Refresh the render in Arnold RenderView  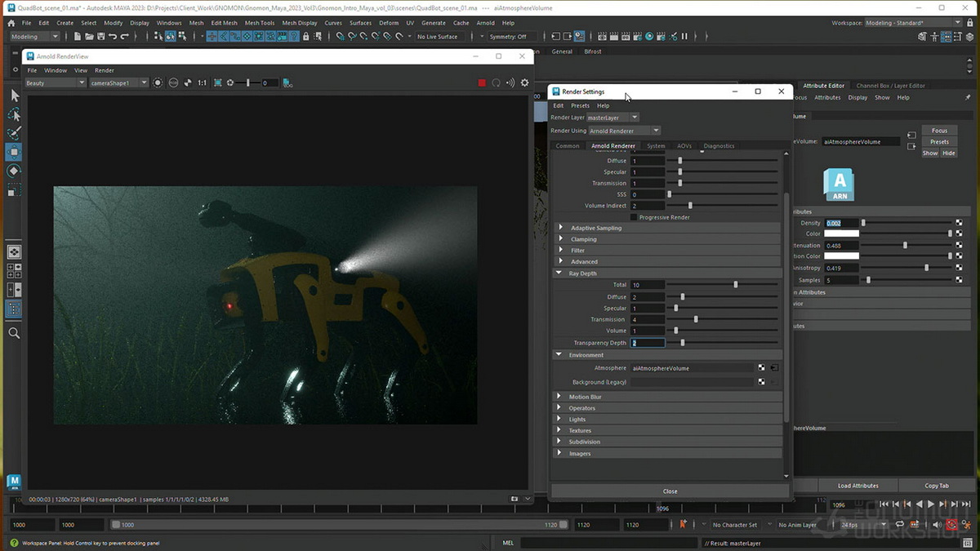tap(496, 82)
